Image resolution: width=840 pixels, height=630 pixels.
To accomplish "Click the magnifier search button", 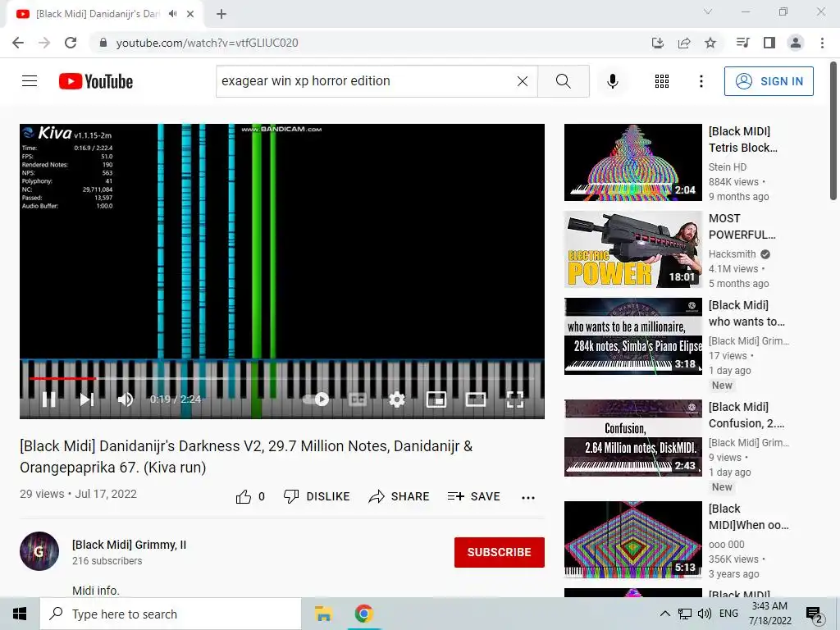I will click(563, 81).
